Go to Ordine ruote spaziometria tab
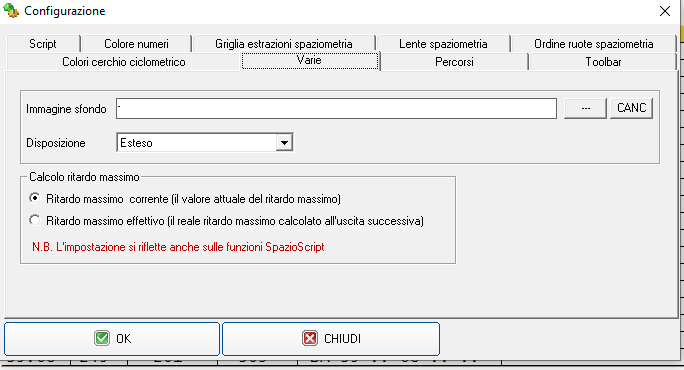This screenshot has height=370, width=684. [593, 44]
